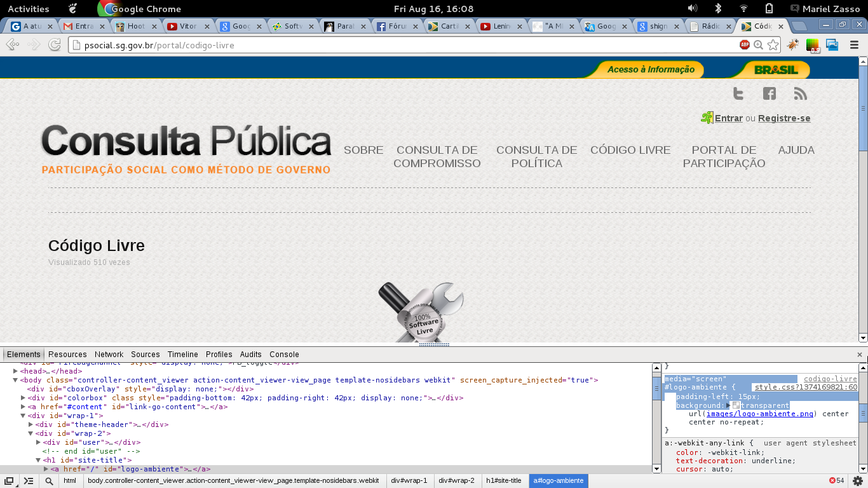The width and height of the screenshot is (868, 488).
Task: Click the Registre-se link
Action: (784, 118)
